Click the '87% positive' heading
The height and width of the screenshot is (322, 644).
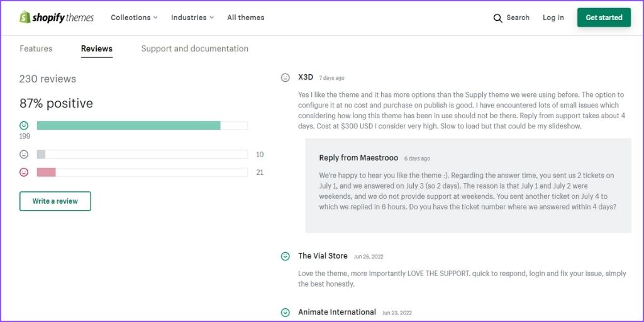(56, 104)
